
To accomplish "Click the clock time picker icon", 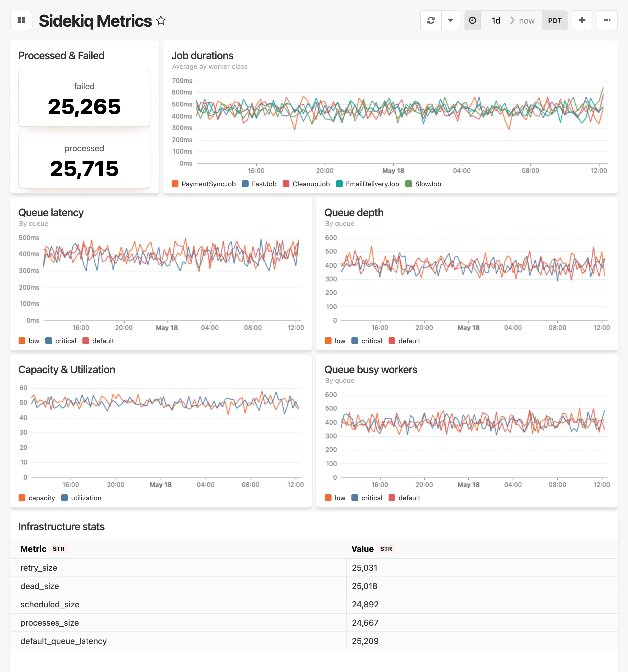I will (x=473, y=21).
